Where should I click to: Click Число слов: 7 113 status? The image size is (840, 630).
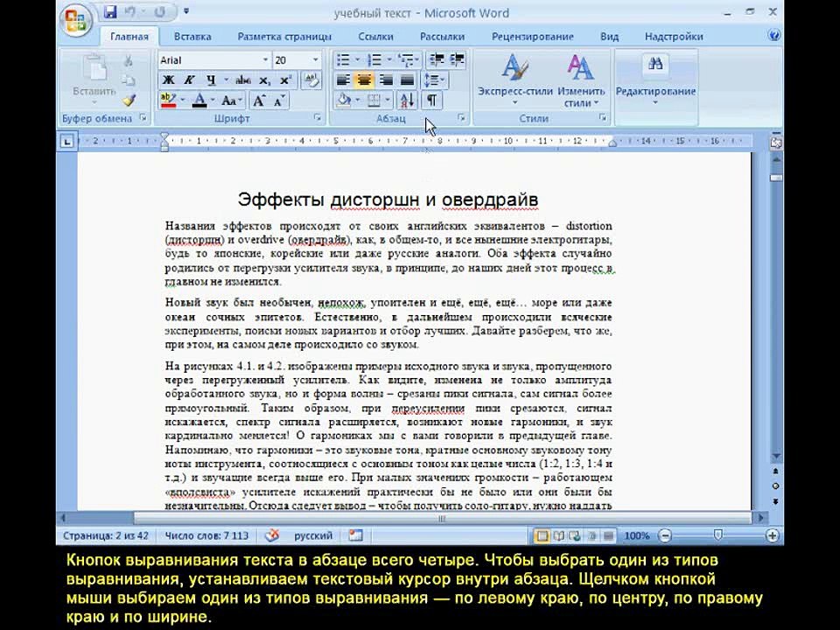[x=206, y=535]
